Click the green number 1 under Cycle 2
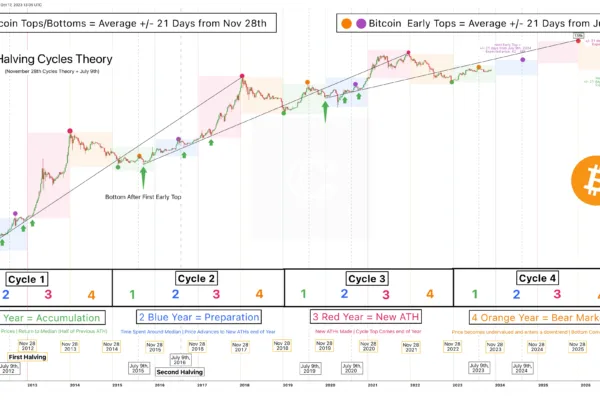The image size is (600, 400). pyautogui.click(x=132, y=294)
